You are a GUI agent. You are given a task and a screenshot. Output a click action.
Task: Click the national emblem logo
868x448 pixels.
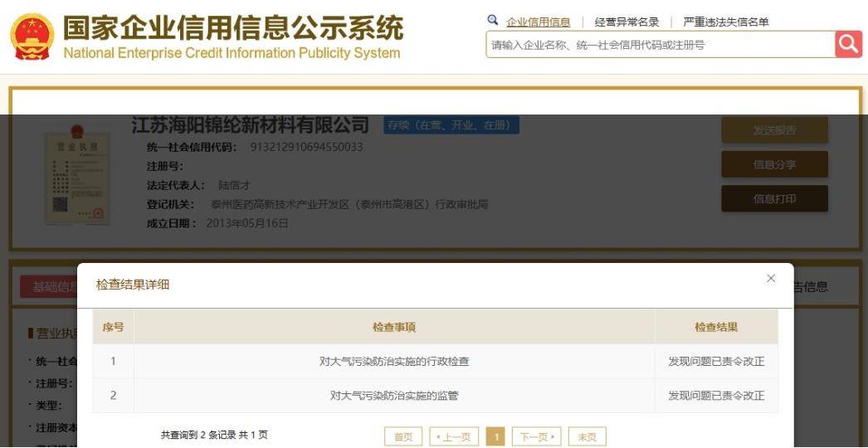[32, 37]
